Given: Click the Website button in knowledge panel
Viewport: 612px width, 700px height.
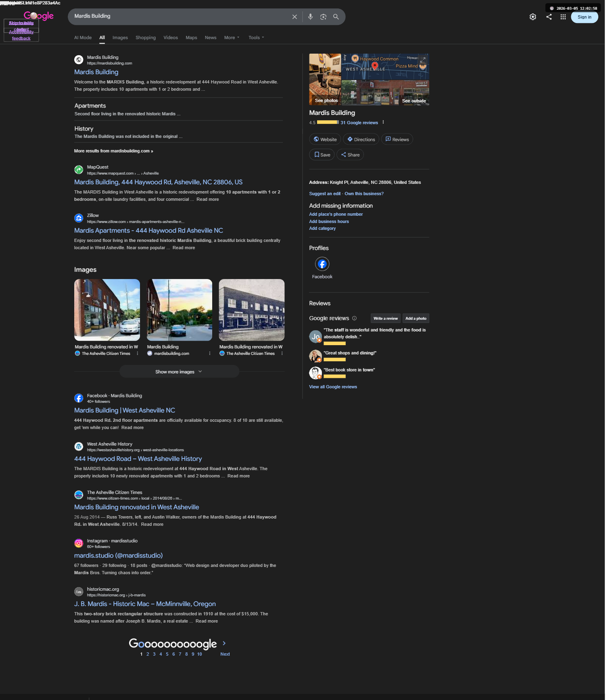Looking at the screenshot, I should (325, 140).
